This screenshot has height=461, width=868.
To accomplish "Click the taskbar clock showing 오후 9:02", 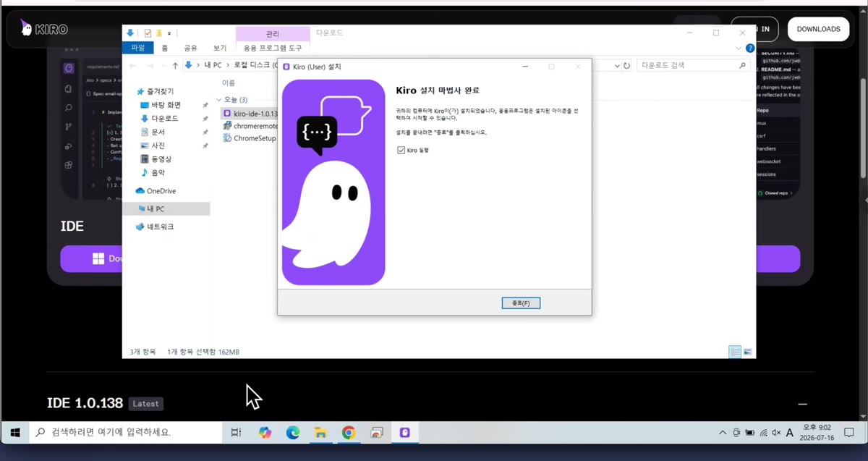I will (x=818, y=433).
